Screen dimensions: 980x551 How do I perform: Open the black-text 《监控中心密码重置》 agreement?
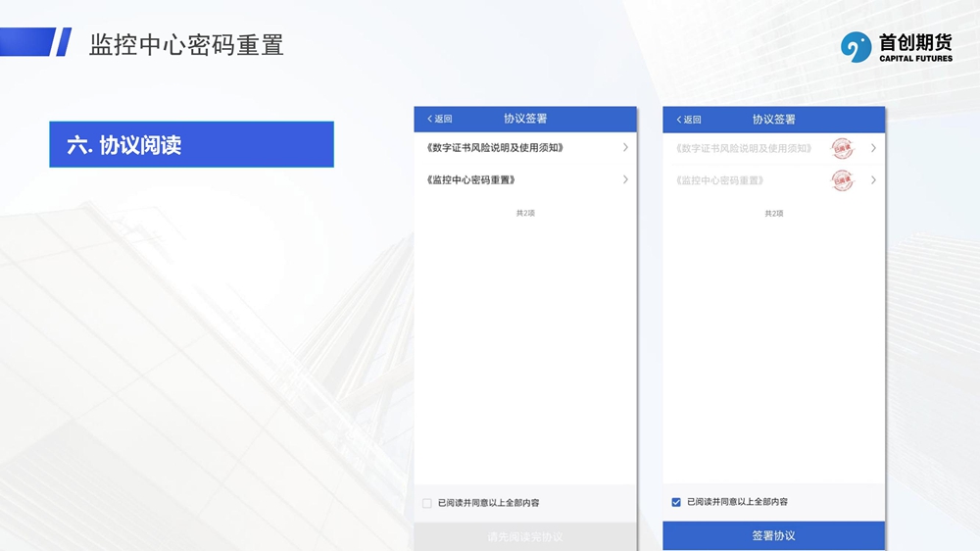(x=471, y=180)
